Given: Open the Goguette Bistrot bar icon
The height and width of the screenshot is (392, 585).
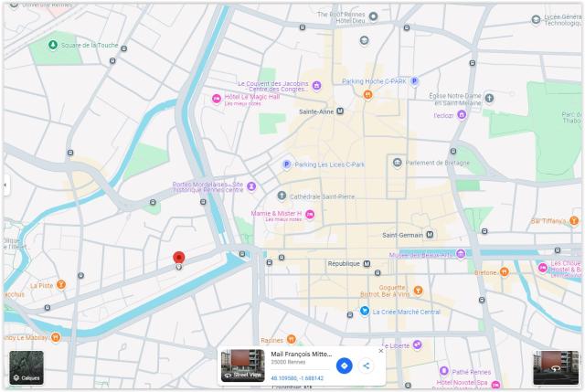Looking at the screenshot, I should (419, 290).
